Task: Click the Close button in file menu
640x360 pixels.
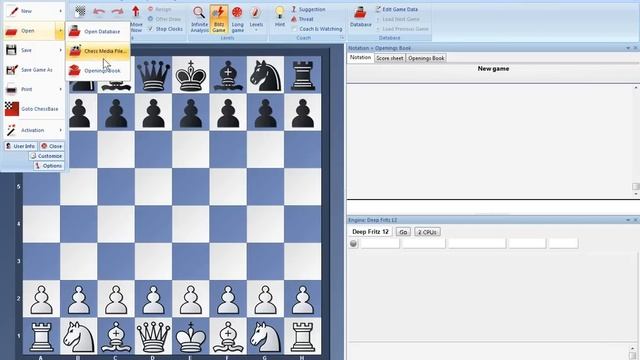Action: coord(52,146)
